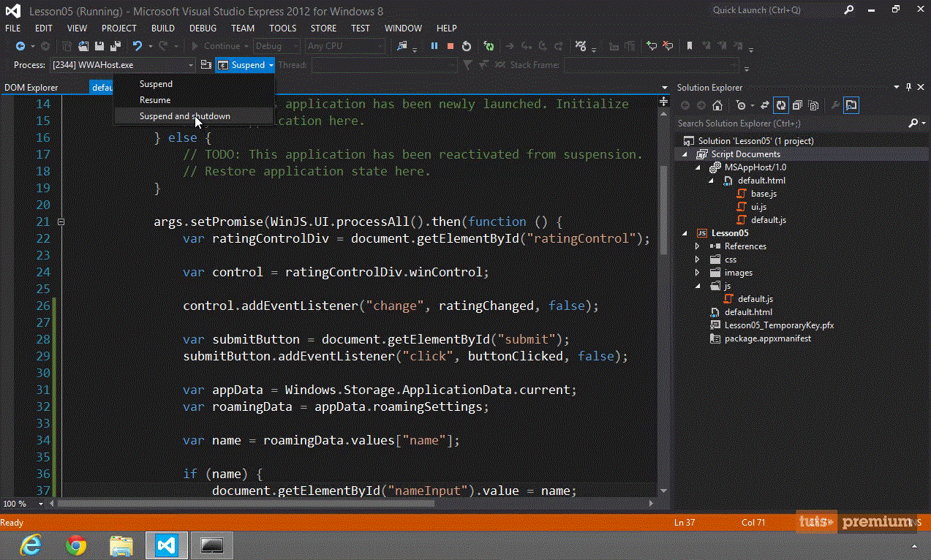Open the Any CPU platform dropdown

pyautogui.click(x=345, y=46)
